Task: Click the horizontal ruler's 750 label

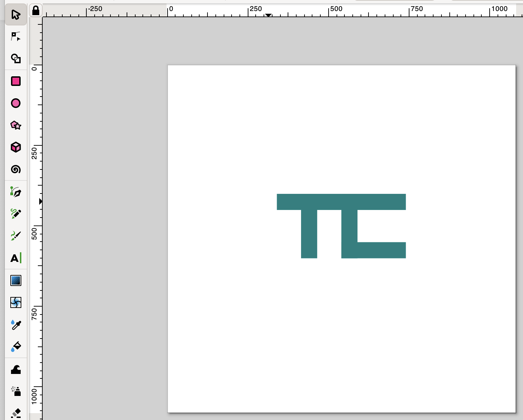Action: pyautogui.click(x=417, y=9)
